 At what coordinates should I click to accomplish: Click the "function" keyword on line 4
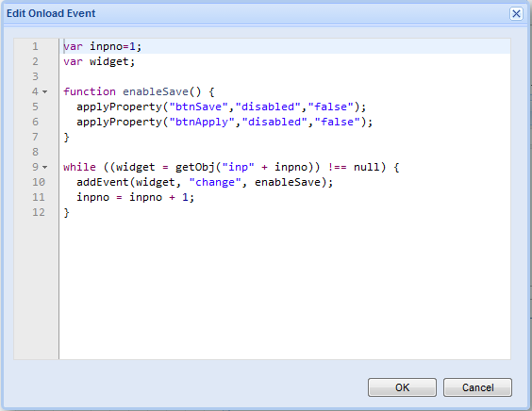90,91
